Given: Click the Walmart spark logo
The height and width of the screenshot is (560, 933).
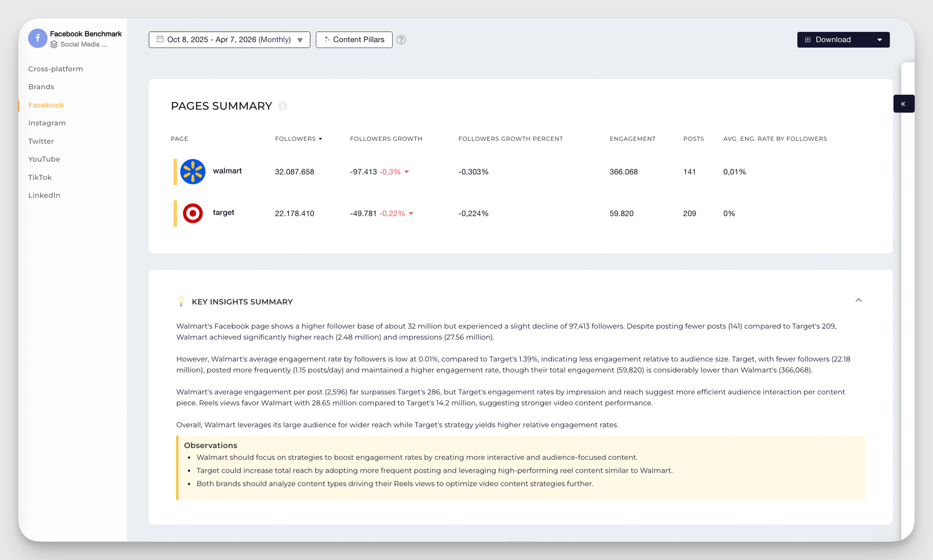Looking at the screenshot, I should (x=193, y=172).
